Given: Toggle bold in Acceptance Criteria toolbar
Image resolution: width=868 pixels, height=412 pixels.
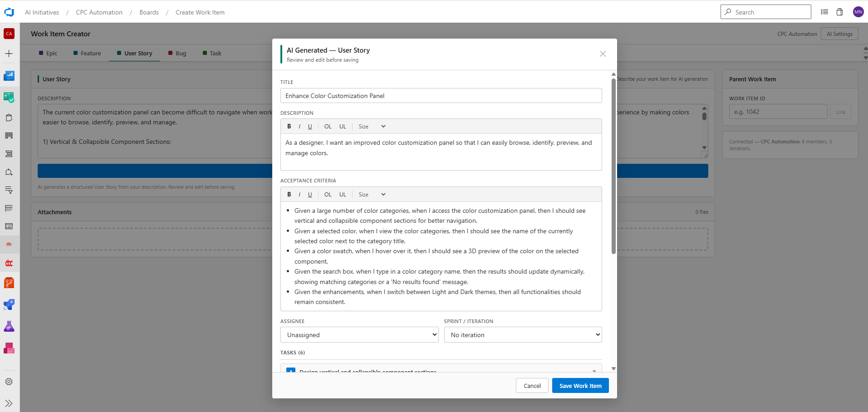Looking at the screenshot, I should pyautogui.click(x=289, y=195).
